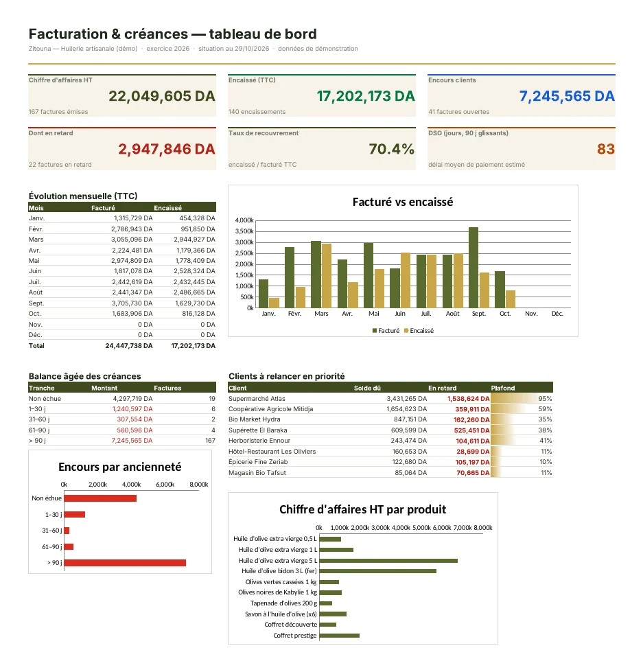Select the "Chiffre d'affaires HT par produit" chart title
Screen dimensions: 643x672
[362, 509]
